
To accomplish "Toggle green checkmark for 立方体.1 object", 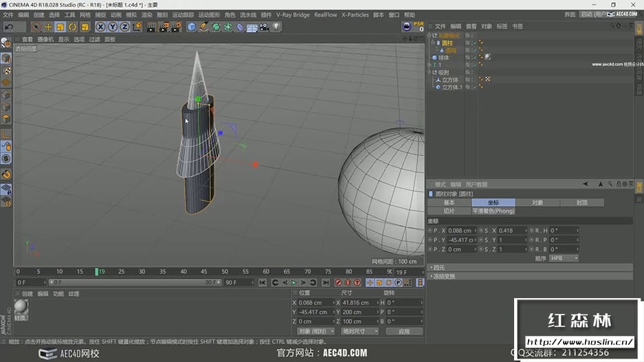I will click(x=474, y=87).
